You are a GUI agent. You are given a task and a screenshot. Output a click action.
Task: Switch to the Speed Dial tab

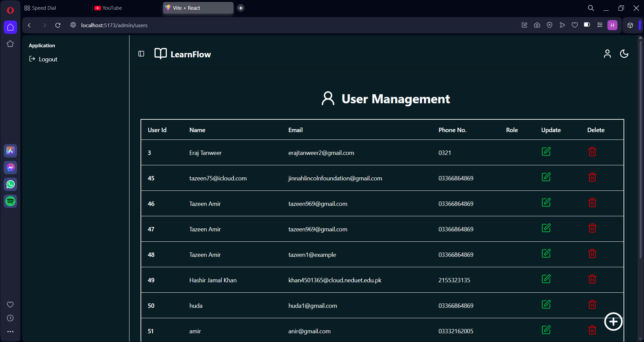pyautogui.click(x=44, y=8)
